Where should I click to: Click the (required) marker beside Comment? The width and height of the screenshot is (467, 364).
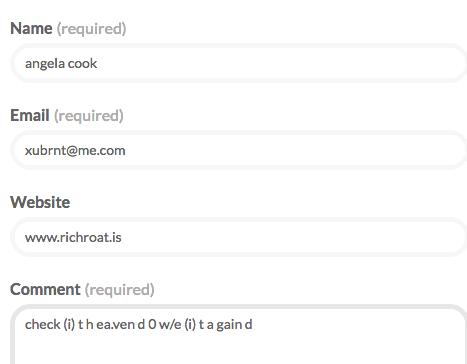(x=119, y=290)
